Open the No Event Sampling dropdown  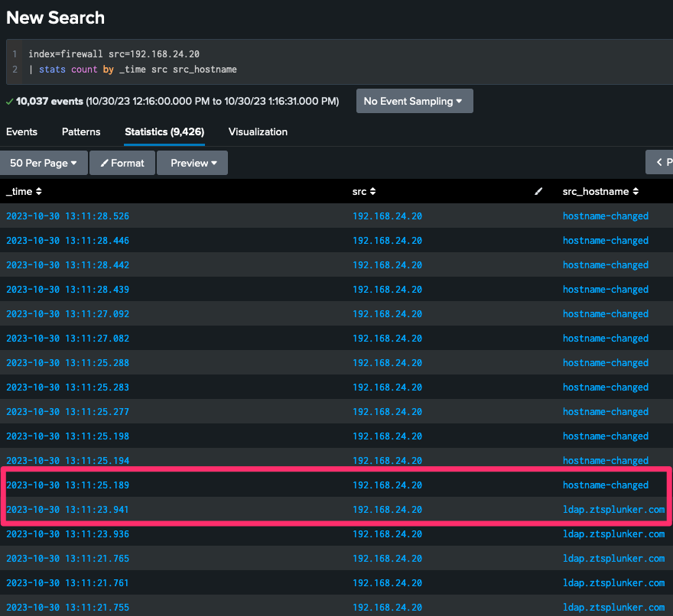tap(414, 101)
